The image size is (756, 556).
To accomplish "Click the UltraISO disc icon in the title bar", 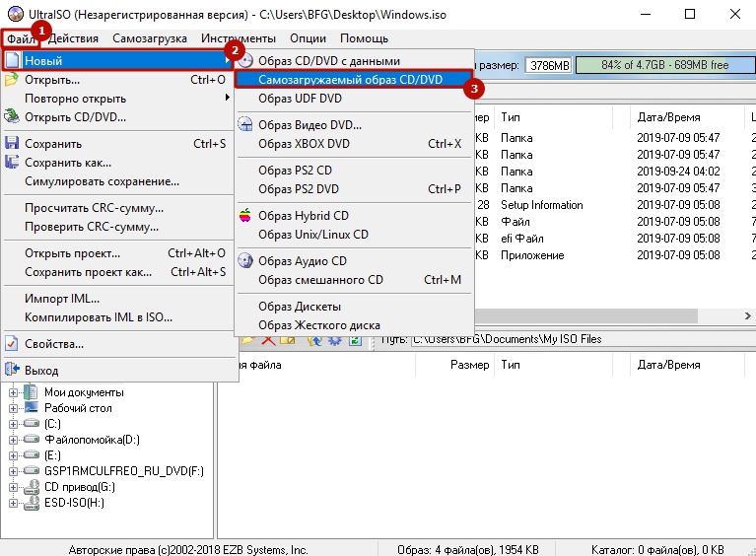I will 16,14.
